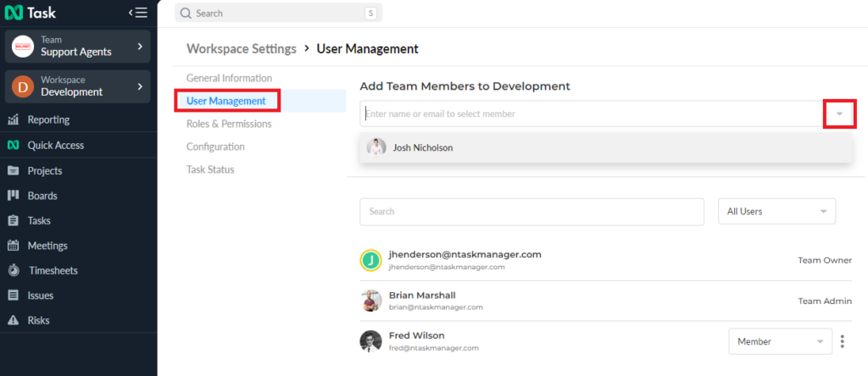Open Fred Wilson's three-dot options menu
Image resolution: width=868 pixels, height=376 pixels.
point(843,341)
